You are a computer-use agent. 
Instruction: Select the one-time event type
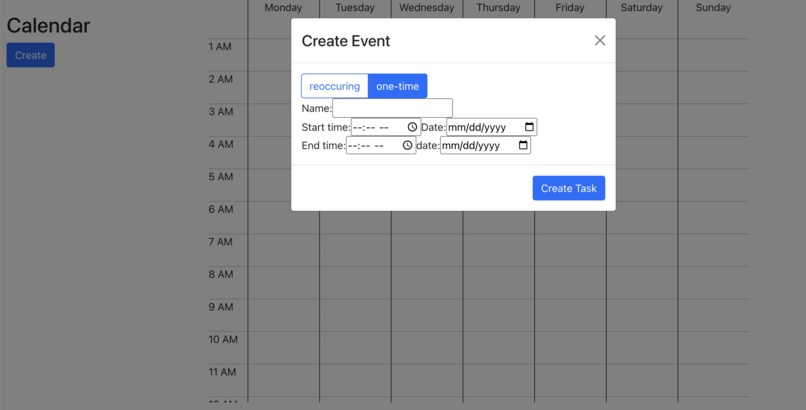click(397, 86)
